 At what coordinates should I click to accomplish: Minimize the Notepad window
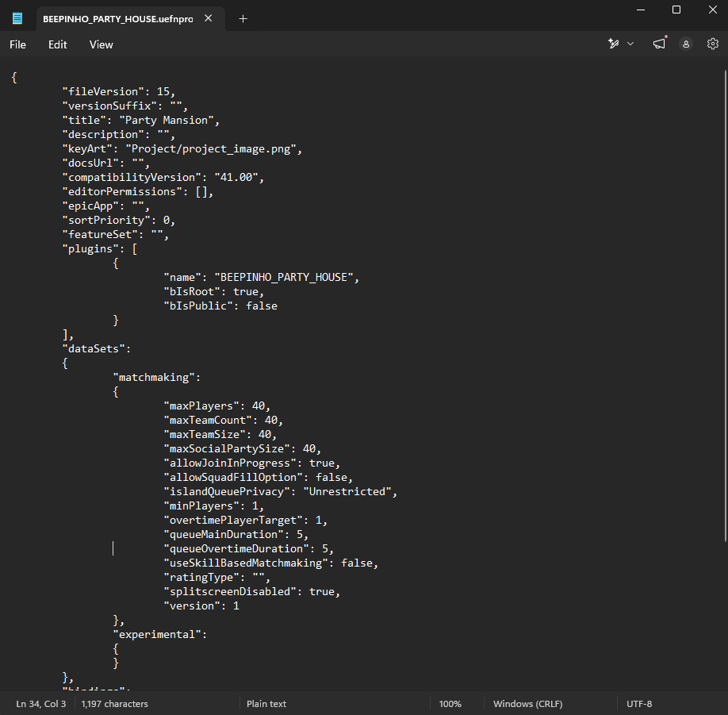641,10
